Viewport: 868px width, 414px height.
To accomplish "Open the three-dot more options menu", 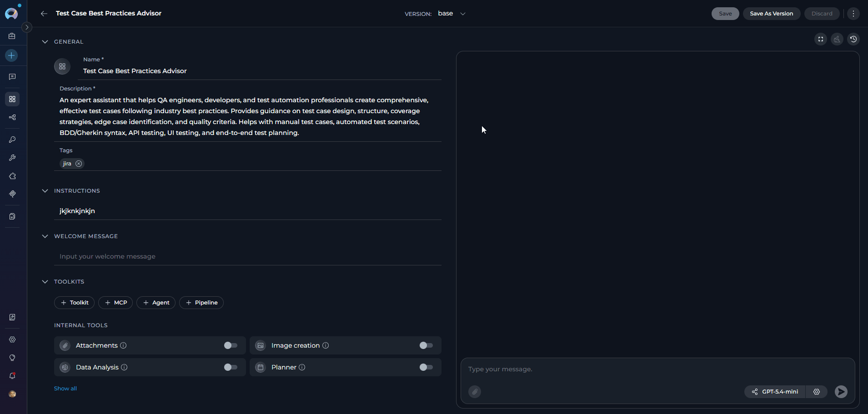I will tap(853, 14).
